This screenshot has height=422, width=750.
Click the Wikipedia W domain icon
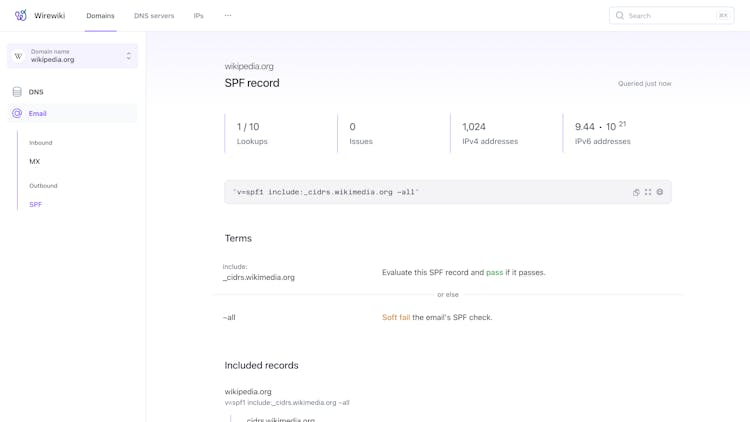(x=18, y=56)
